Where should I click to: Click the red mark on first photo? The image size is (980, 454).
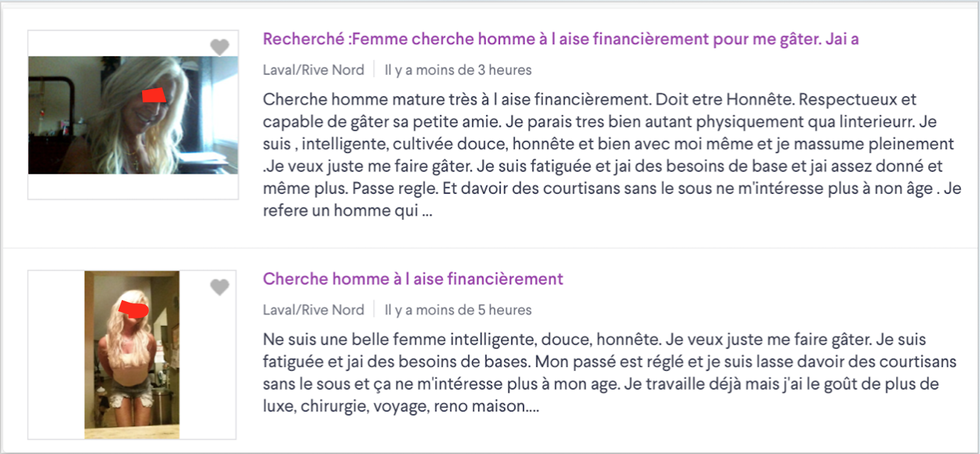tap(154, 95)
